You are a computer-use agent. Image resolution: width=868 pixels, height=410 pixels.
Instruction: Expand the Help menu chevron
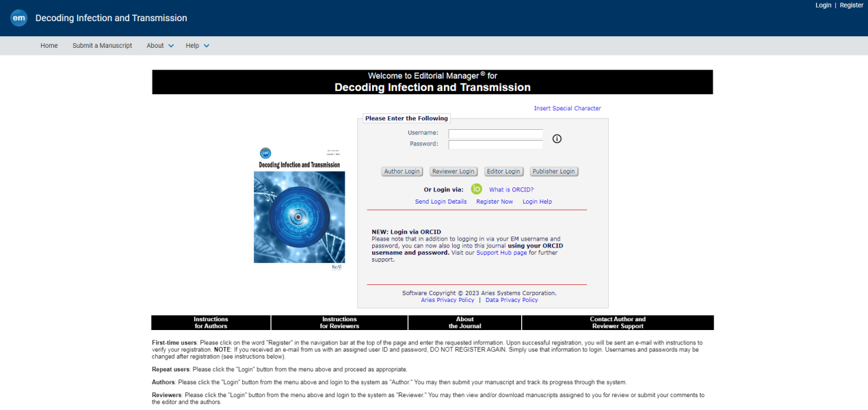click(x=207, y=46)
